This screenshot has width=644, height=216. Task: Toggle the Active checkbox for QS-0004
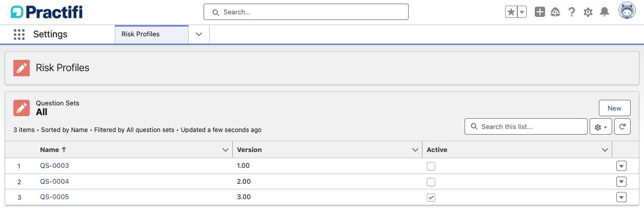(431, 182)
